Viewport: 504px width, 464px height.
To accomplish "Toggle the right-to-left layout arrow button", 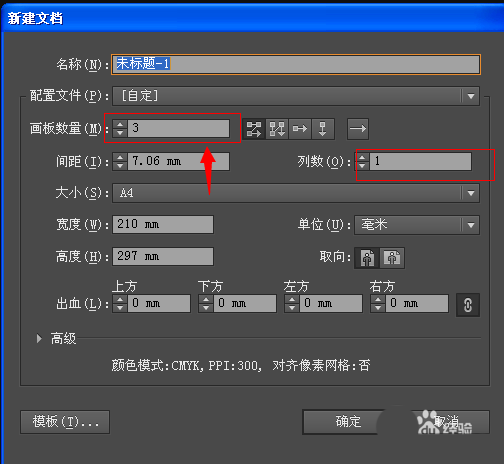I will (358, 129).
